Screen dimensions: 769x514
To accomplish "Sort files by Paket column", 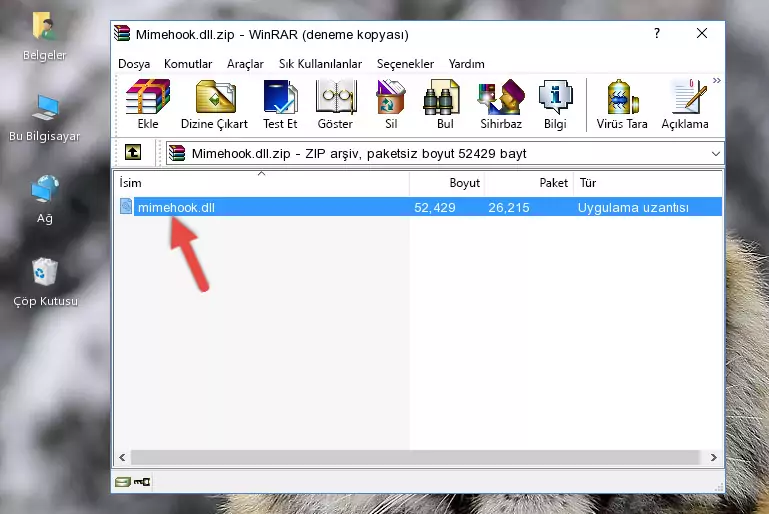I will point(529,183).
